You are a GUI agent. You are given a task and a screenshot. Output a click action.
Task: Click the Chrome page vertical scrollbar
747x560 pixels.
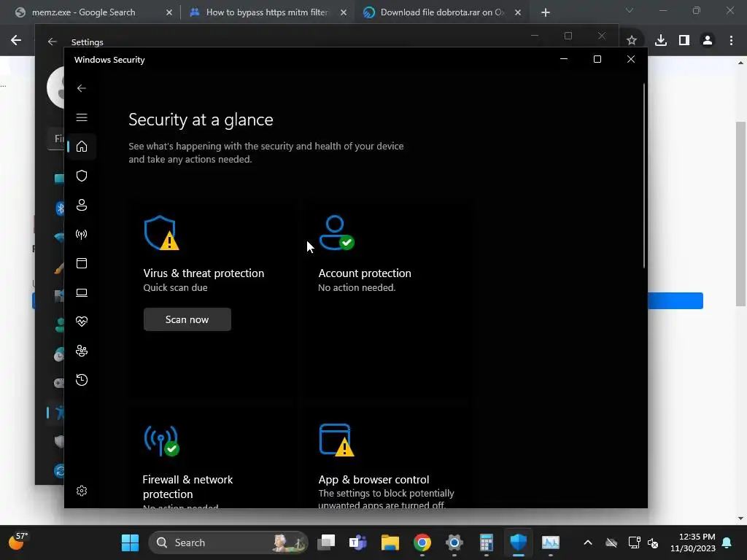tap(740, 214)
